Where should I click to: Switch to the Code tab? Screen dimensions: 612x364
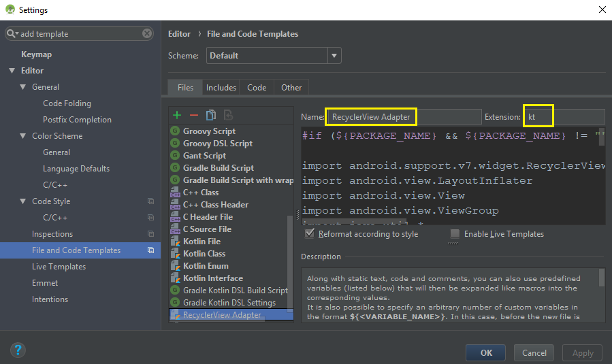click(x=257, y=87)
